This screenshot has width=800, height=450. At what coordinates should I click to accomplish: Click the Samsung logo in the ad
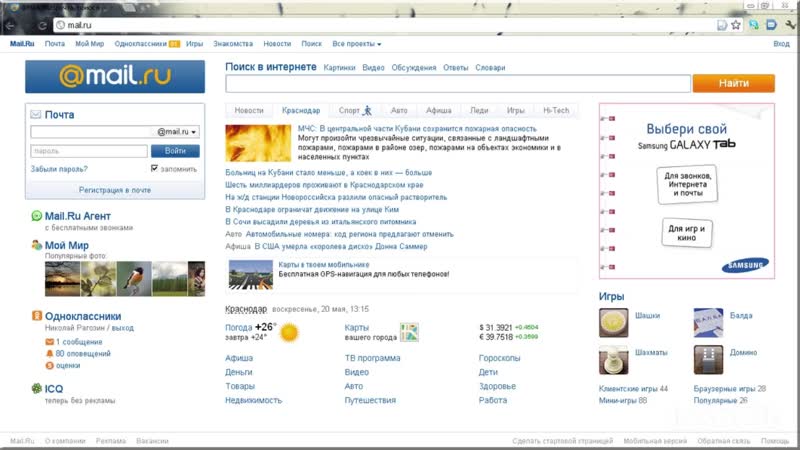pos(745,265)
